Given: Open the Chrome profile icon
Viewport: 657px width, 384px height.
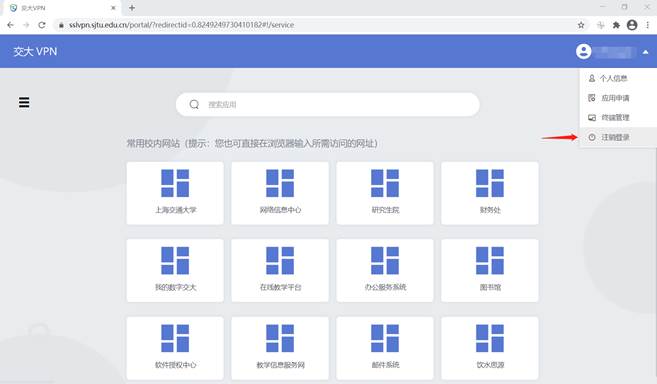Looking at the screenshot, I should 632,25.
